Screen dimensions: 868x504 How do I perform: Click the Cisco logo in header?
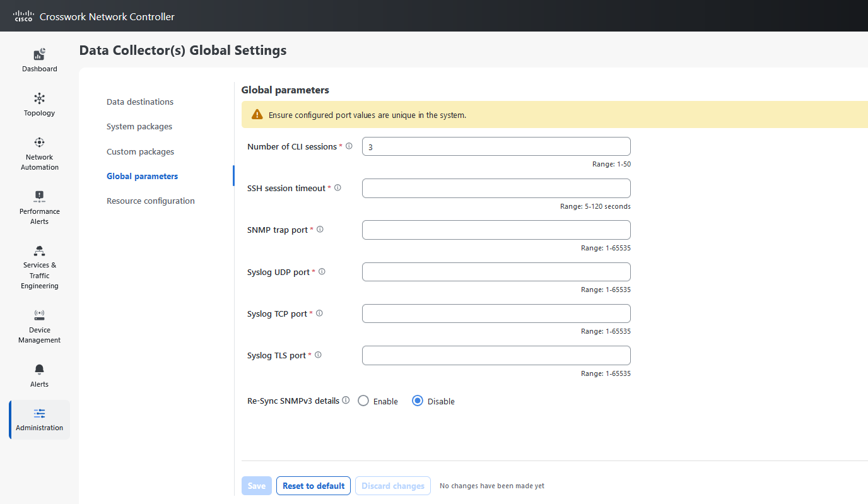click(23, 16)
